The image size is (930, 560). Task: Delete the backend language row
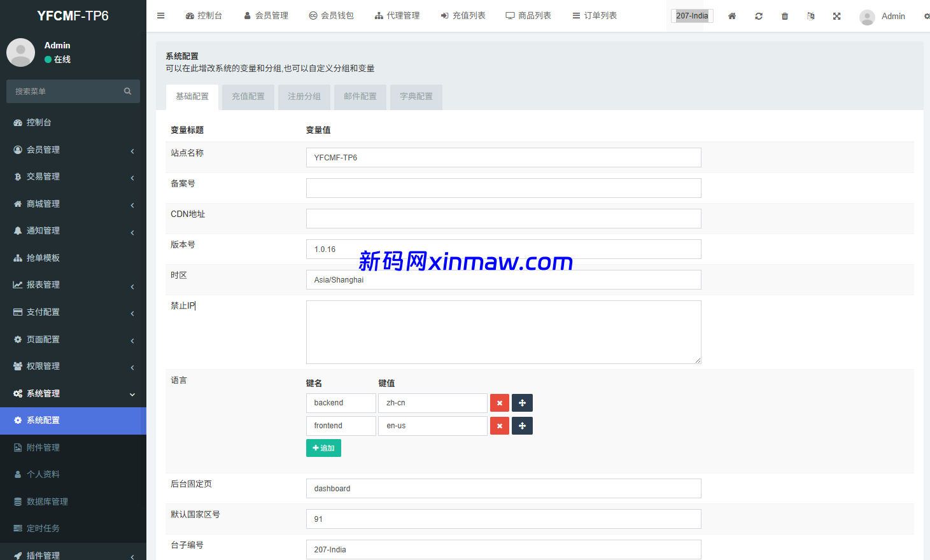click(x=499, y=403)
